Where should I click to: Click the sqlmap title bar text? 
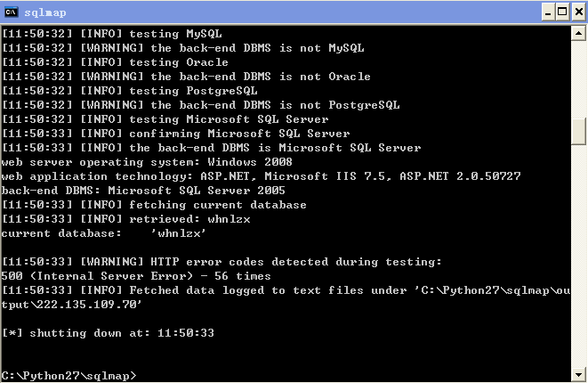(45, 12)
